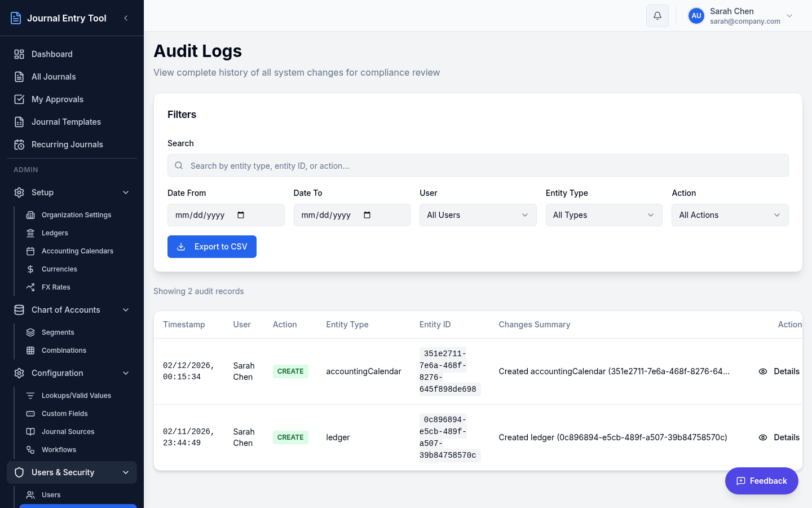Screen dimensions: 812x508
Task: Open Organization Settings link
Action: [x=78, y=215]
